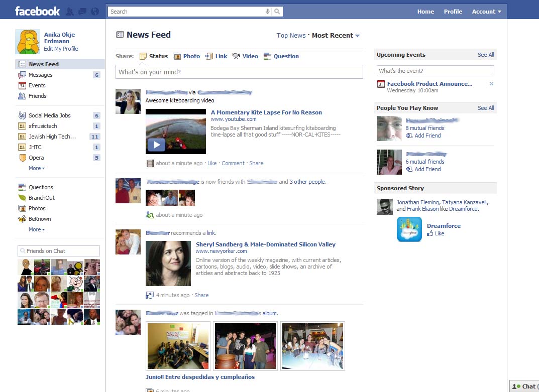Image resolution: width=539 pixels, height=392 pixels.
Task: Click the Messages unread count 6
Action: point(96,75)
